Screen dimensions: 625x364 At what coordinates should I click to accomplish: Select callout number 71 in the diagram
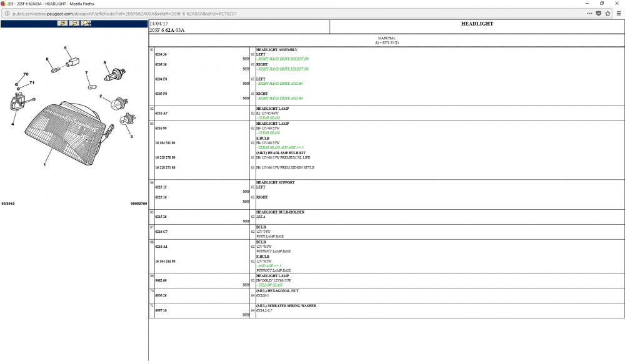click(x=32, y=83)
